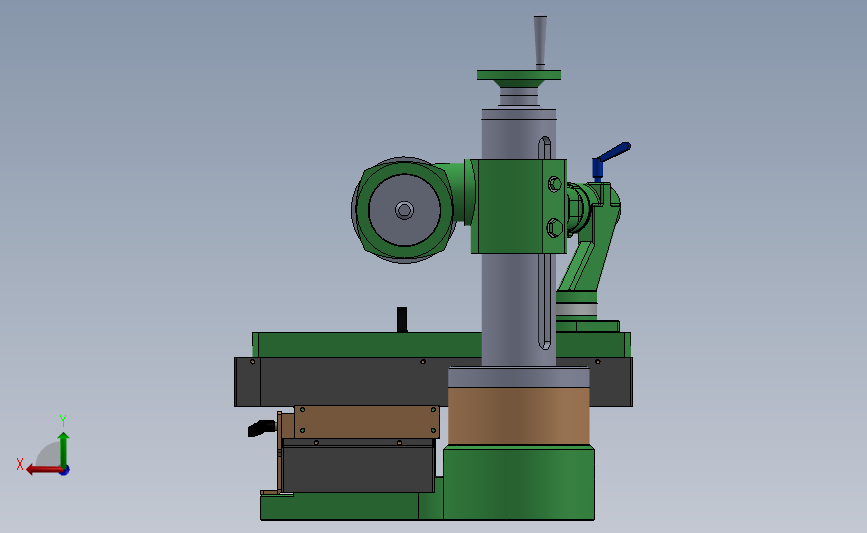867x533 pixels.
Task: Select the wide dark grey saddle slab
Action: pyautogui.click(x=354, y=382)
